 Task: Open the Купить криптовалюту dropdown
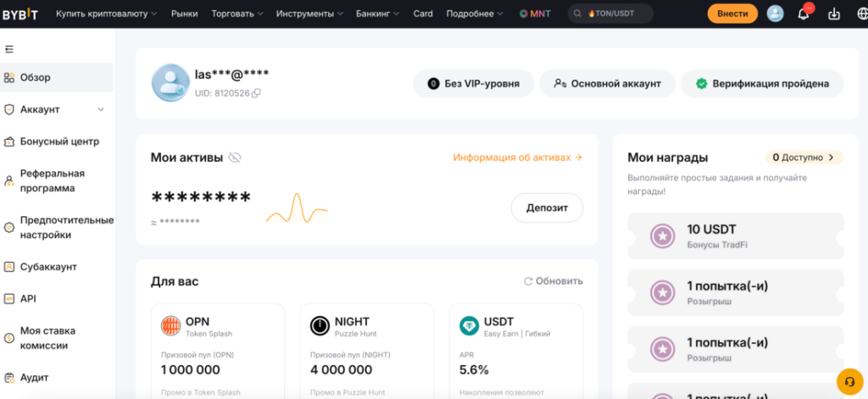pos(106,14)
